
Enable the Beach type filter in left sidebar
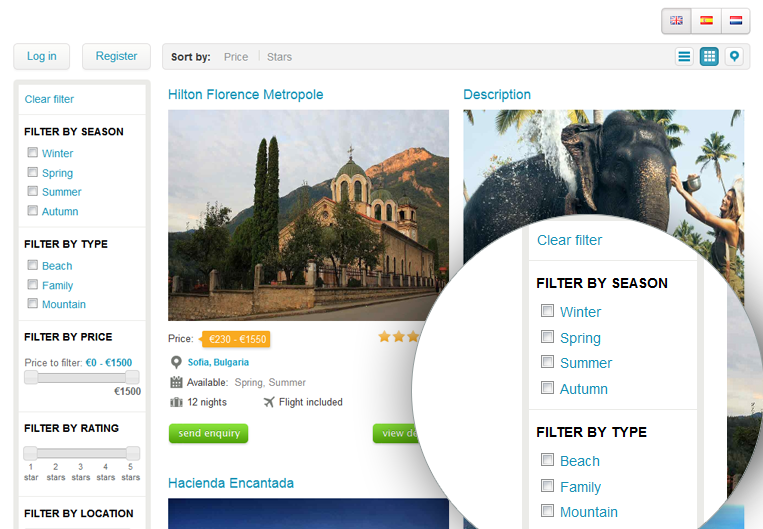[x=33, y=265]
